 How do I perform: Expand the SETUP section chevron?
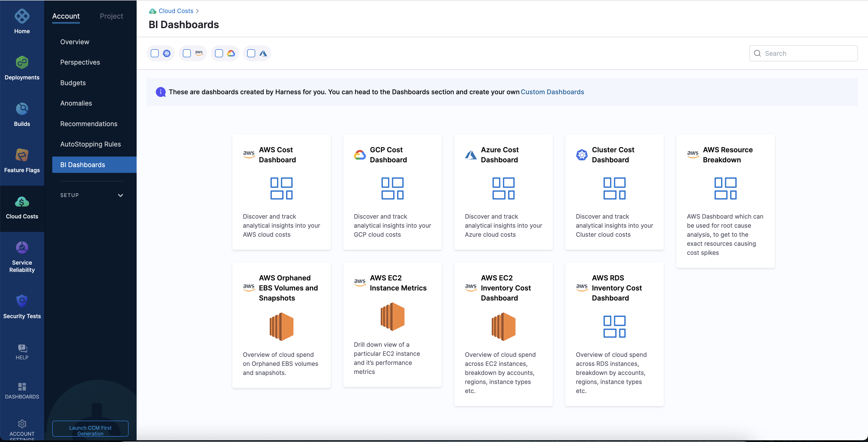[x=120, y=195]
